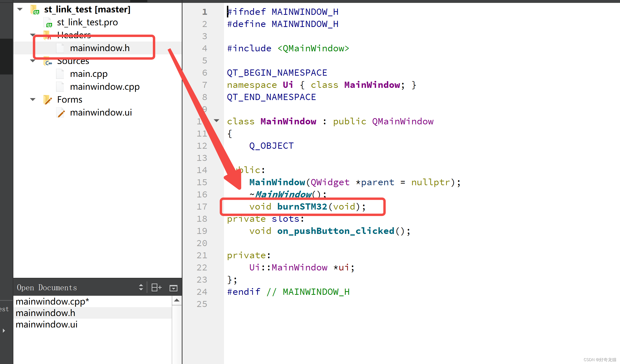Image resolution: width=620 pixels, height=364 pixels.
Task: Collapse the st_link_test project tree
Action: pos(20,9)
